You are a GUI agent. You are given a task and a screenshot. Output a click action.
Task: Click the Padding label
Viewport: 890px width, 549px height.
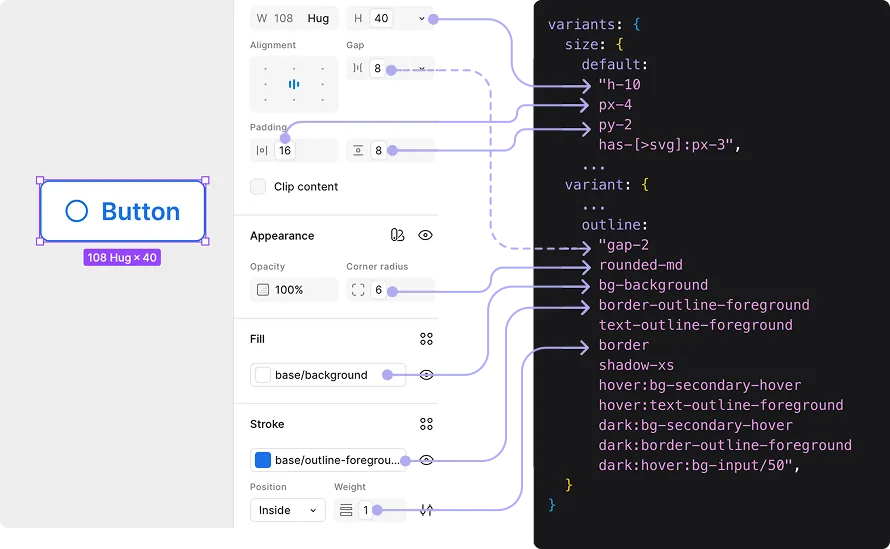(x=268, y=127)
